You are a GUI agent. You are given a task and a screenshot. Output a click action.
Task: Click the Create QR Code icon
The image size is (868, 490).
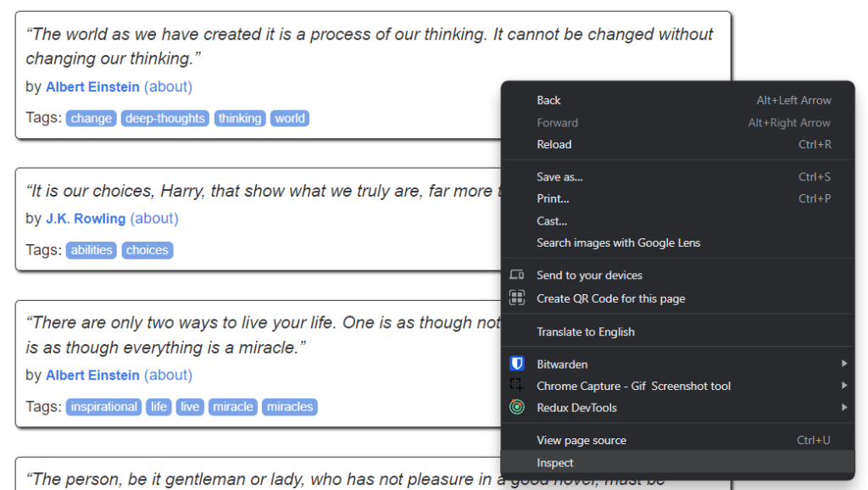coord(518,298)
